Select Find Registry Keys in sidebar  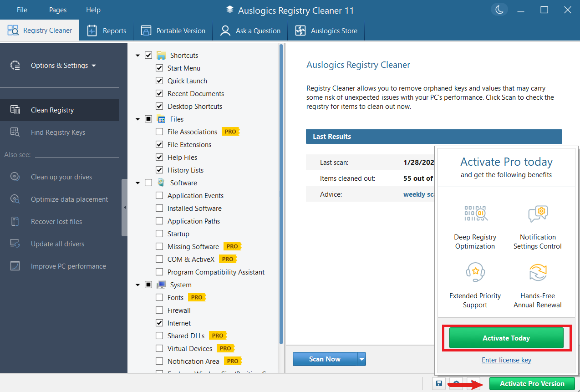pyautogui.click(x=58, y=132)
